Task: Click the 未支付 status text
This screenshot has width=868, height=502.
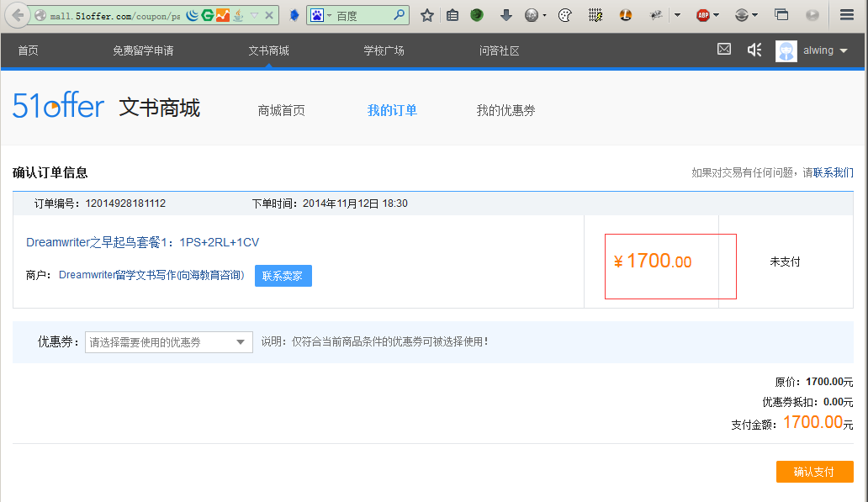Action: 785,262
